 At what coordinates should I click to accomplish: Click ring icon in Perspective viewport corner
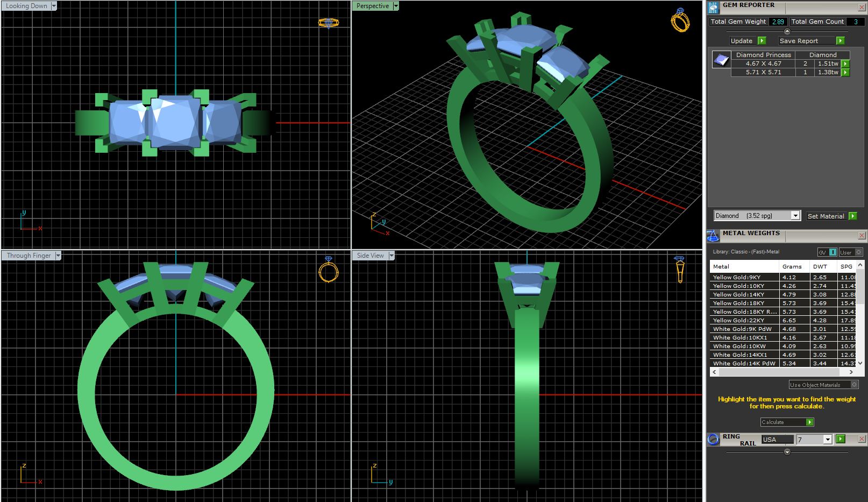pyautogui.click(x=680, y=20)
